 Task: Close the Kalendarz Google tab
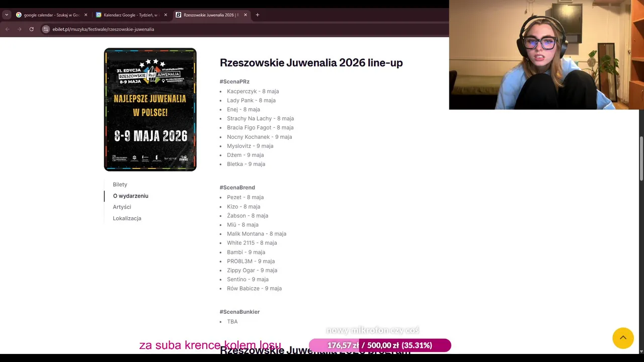pyautogui.click(x=166, y=15)
